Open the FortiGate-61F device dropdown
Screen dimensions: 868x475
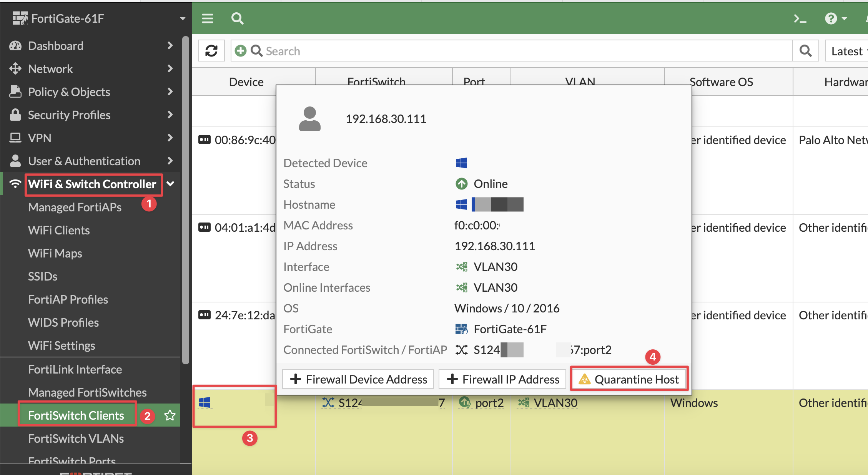click(x=183, y=18)
